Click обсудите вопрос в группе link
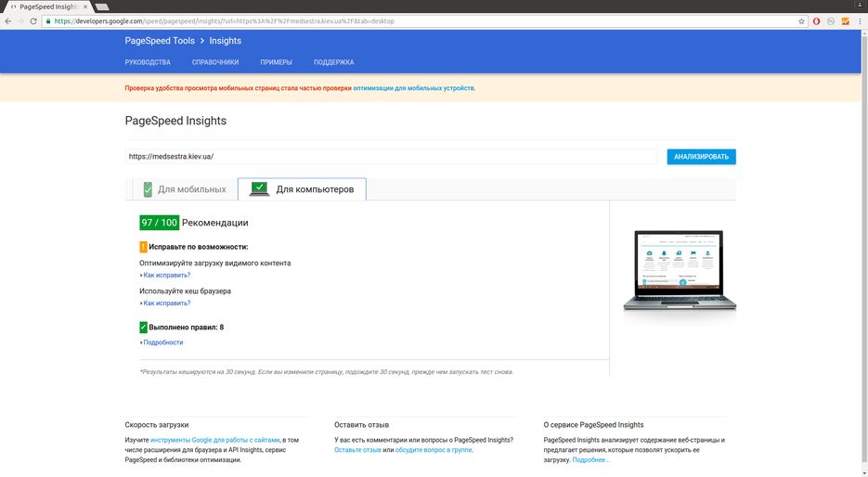 (x=434, y=450)
